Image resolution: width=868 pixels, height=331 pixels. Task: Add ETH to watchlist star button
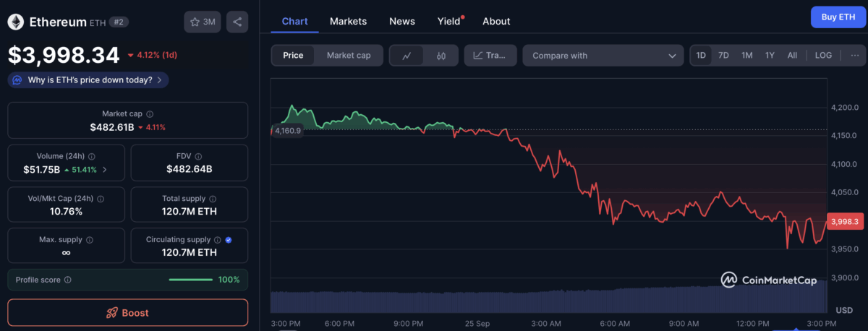tap(203, 22)
